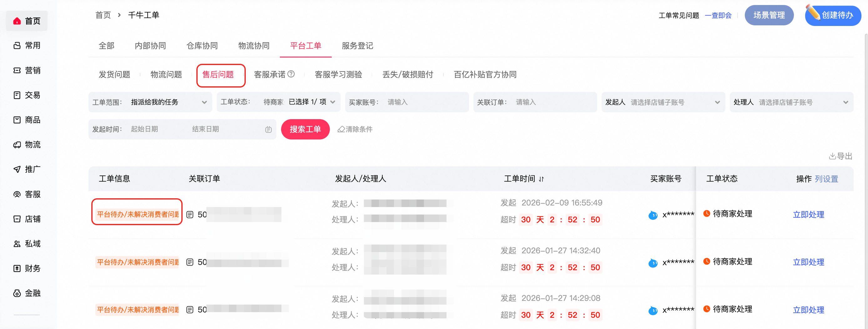Image resolution: width=868 pixels, height=329 pixels.
Task: Focus the 买家账号 input field
Action: pyautogui.click(x=407, y=102)
